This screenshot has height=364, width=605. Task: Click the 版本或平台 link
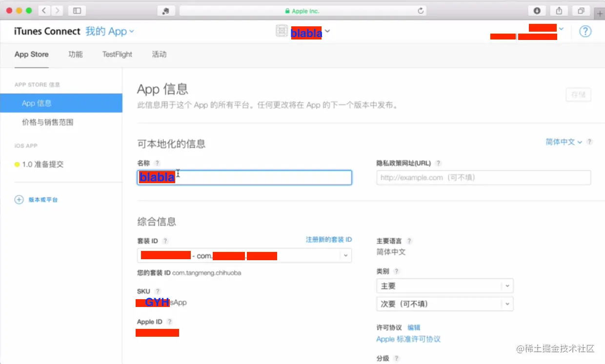(43, 200)
